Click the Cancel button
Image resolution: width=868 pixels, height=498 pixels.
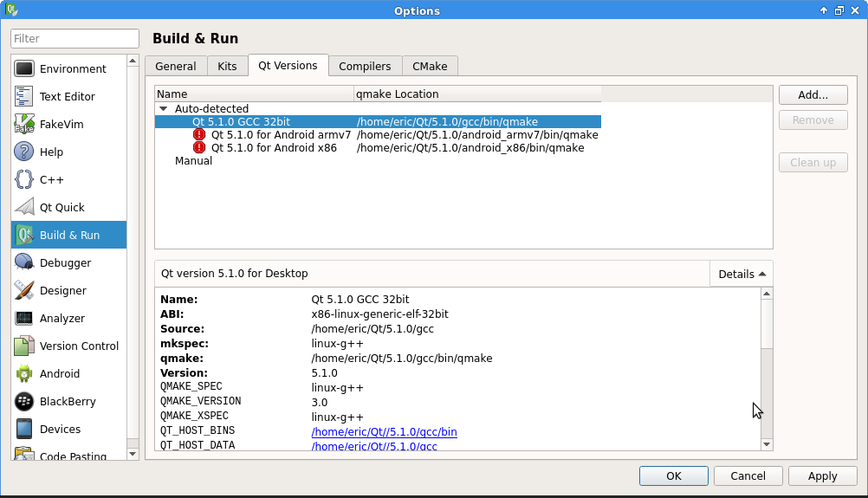coord(748,475)
